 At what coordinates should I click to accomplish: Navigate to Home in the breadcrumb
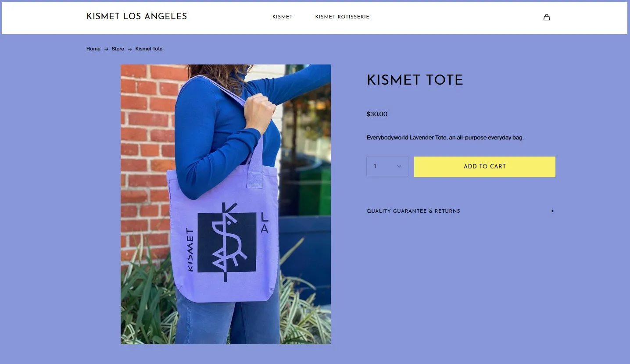(93, 49)
